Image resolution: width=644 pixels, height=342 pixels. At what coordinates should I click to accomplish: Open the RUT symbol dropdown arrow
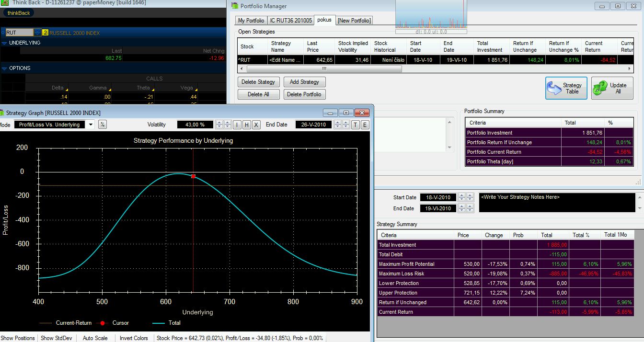point(37,33)
